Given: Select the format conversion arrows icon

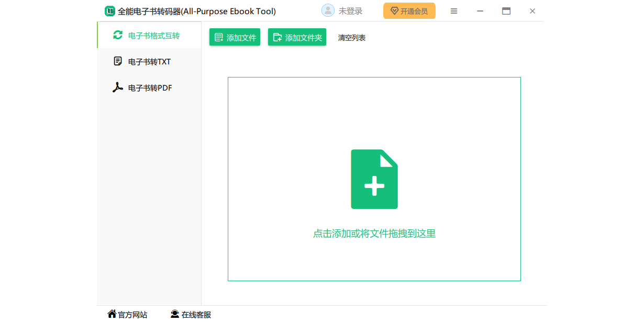Looking at the screenshot, I should [x=117, y=35].
